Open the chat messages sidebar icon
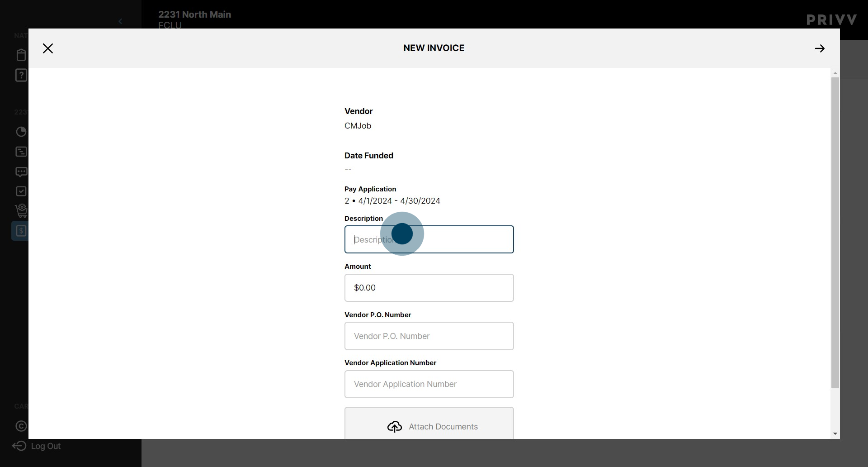Image resolution: width=868 pixels, height=467 pixels. (21, 172)
